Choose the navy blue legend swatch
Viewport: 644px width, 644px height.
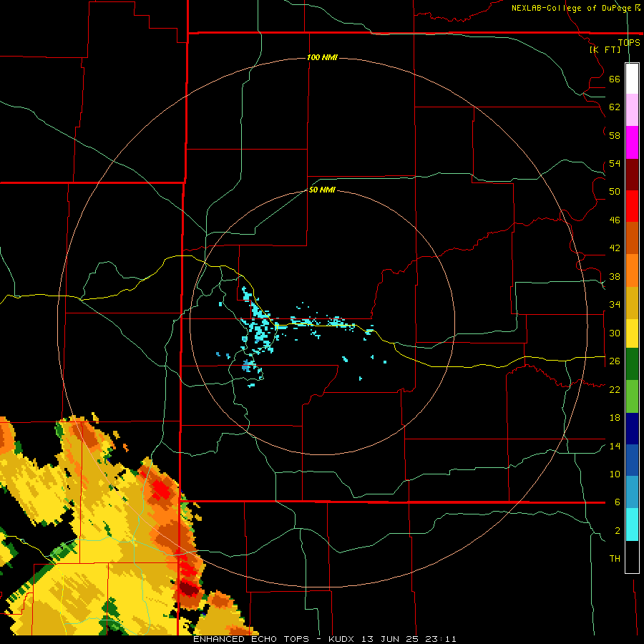(632, 429)
